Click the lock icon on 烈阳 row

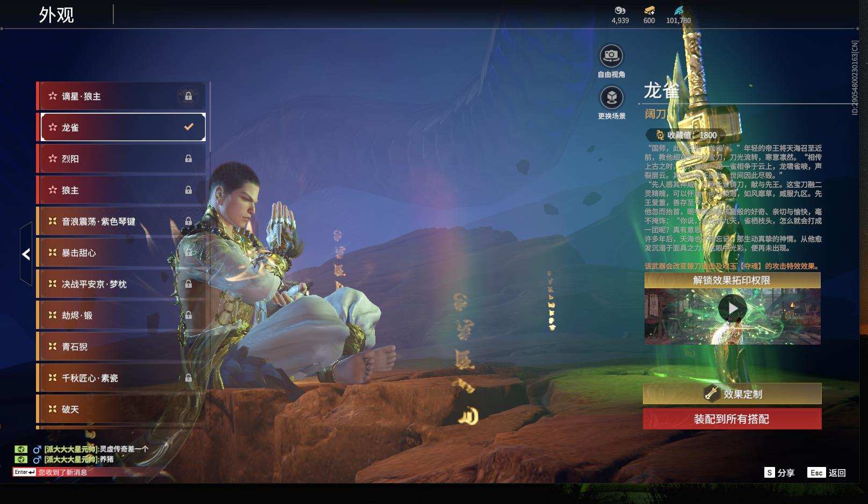[189, 158]
